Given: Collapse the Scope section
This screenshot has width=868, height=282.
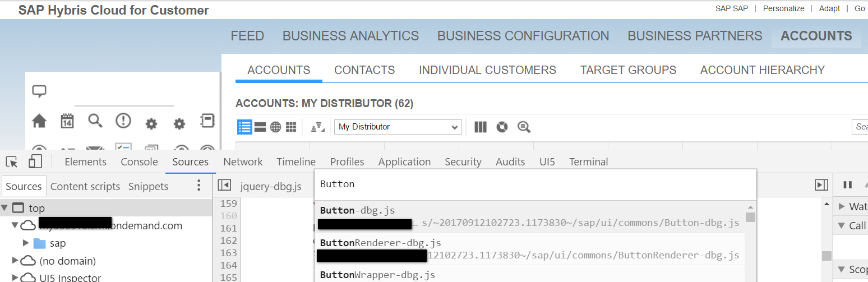Looking at the screenshot, I should (842, 270).
